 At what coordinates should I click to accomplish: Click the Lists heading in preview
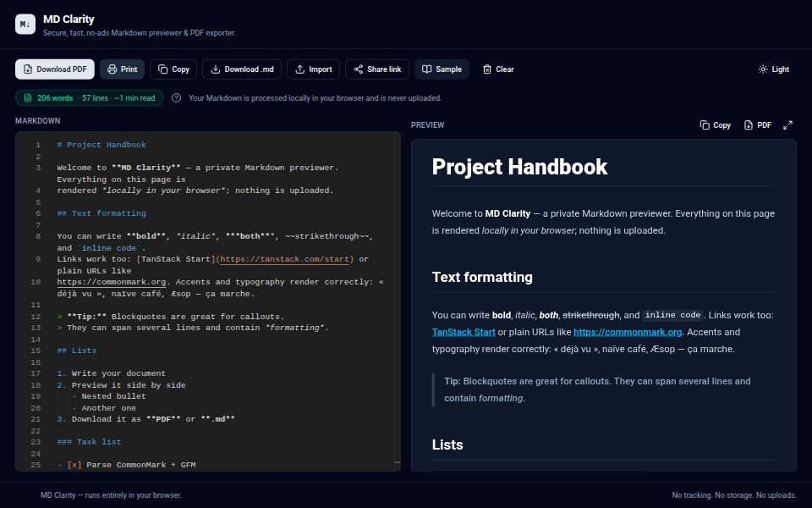(447, 444)
